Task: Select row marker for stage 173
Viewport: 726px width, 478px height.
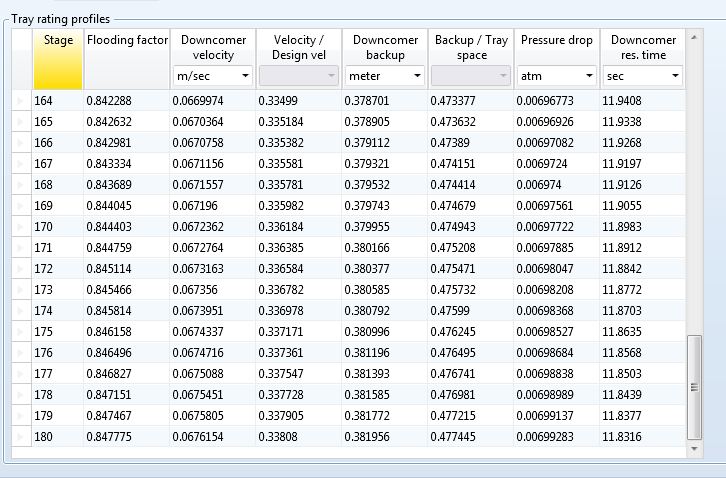Action: 21,289
